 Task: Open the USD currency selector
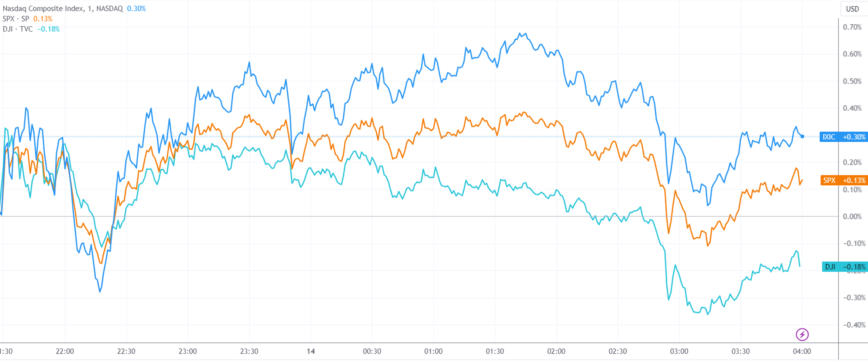852,9
